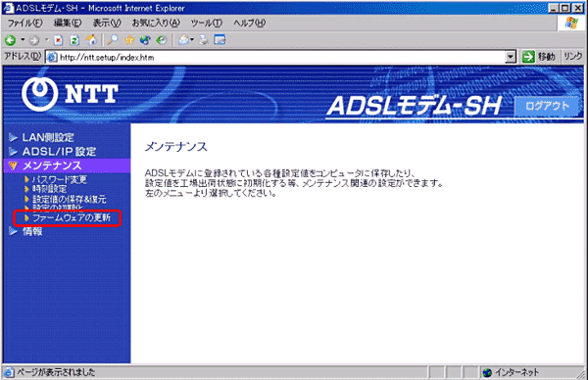Click the status bar page icon
Image resolution: width=588 pixels, height=380 pixels.
[8, 372]
